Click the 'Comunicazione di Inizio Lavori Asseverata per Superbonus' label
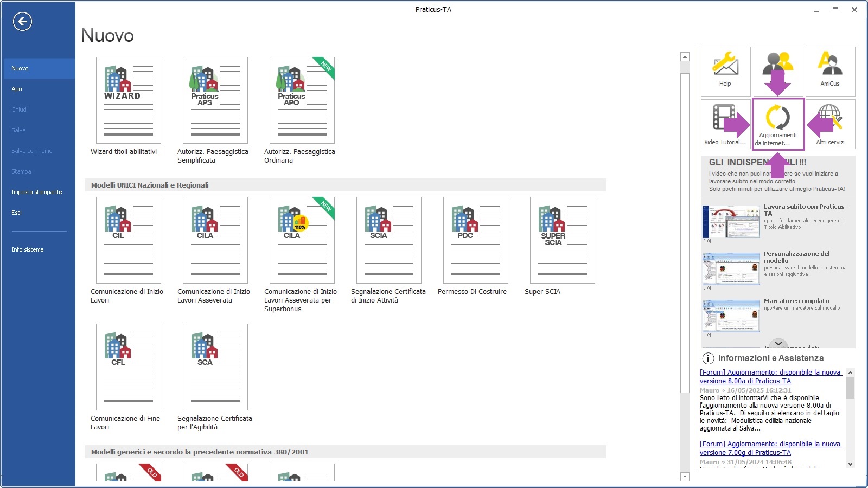The image size is (868, 488). [x=301, y=300]
